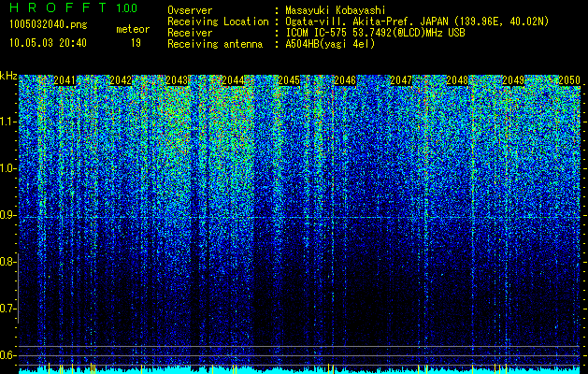
Task: Click the 0.6 kHz axis tick label
Action: click(x=8, y=355)
